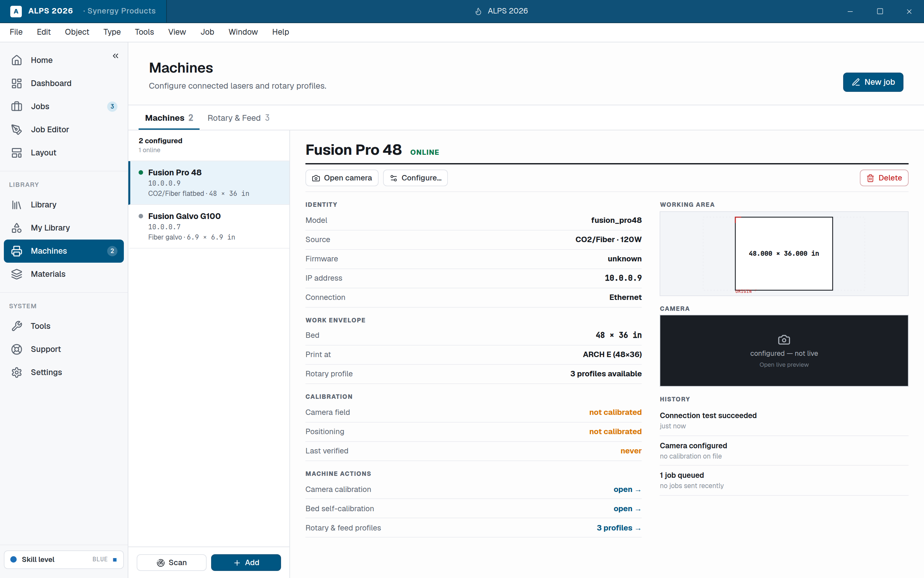Click the camera icon in camera preview

pos(784,339)
